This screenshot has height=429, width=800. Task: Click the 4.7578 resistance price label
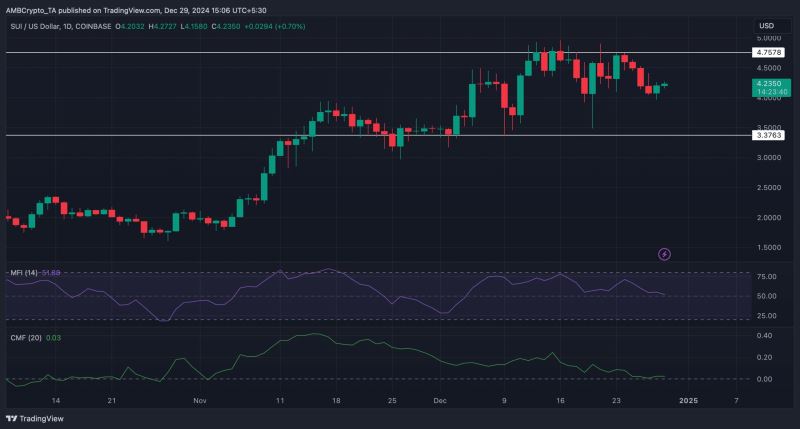click(765, 51)
